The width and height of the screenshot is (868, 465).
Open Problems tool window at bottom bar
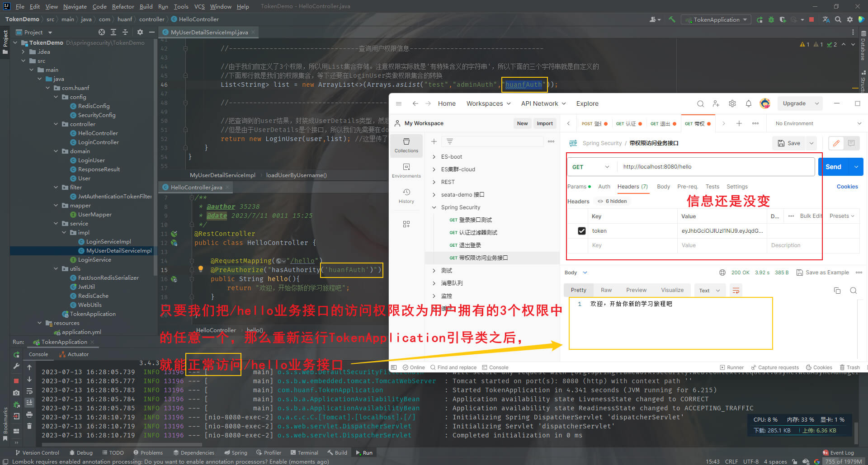point(148,452)
